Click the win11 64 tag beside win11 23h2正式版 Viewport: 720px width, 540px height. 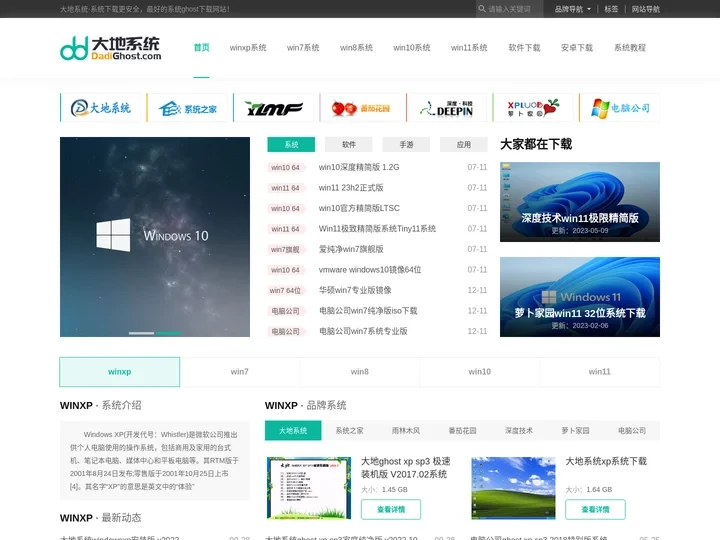[285, 188]
